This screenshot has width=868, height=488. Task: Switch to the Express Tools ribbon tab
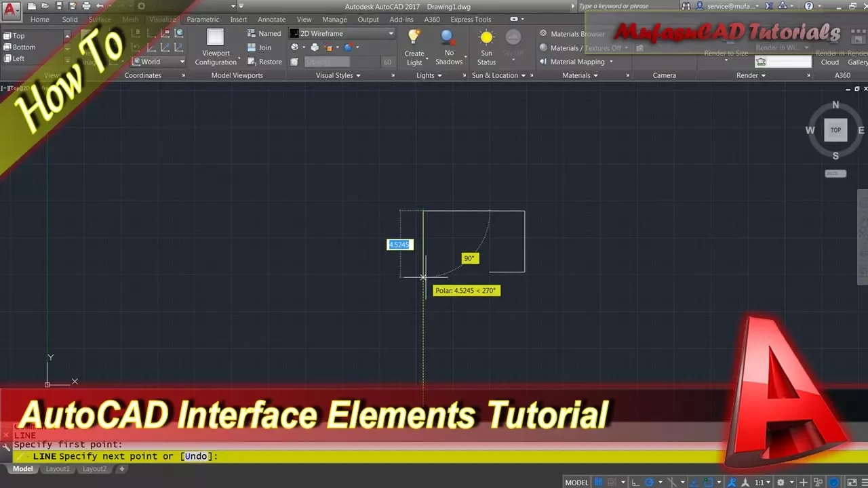coord(471,20)
